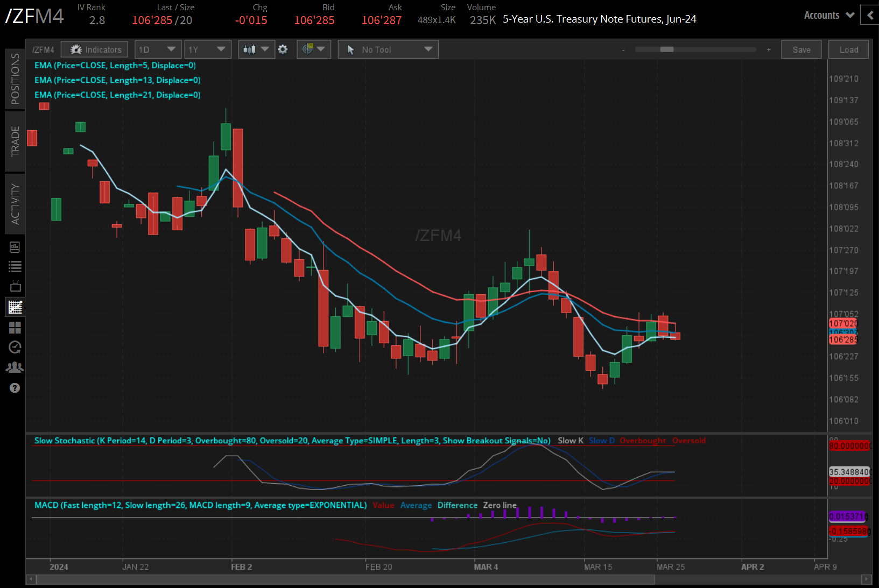Click the large /ZFM4 symbol header
879x588 pixels.
coord(34,16)
